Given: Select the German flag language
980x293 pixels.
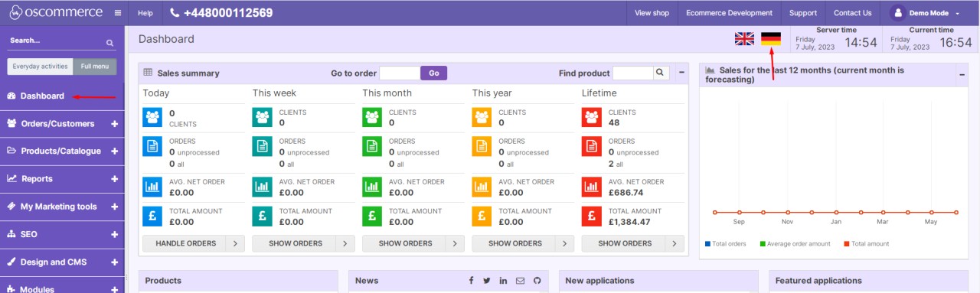Looking at the screenshot, I should point(771,38).
